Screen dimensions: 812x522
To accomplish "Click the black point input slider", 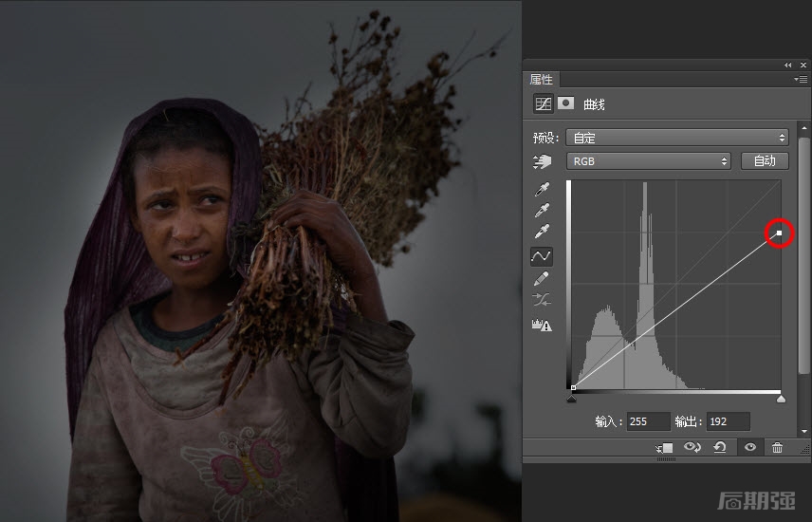I will coord(571,399).
